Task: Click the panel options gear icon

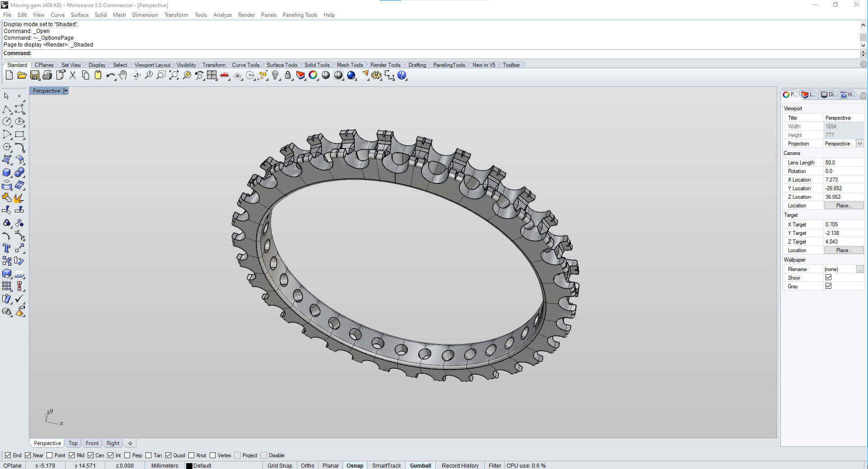Action: tap(863, 95)
